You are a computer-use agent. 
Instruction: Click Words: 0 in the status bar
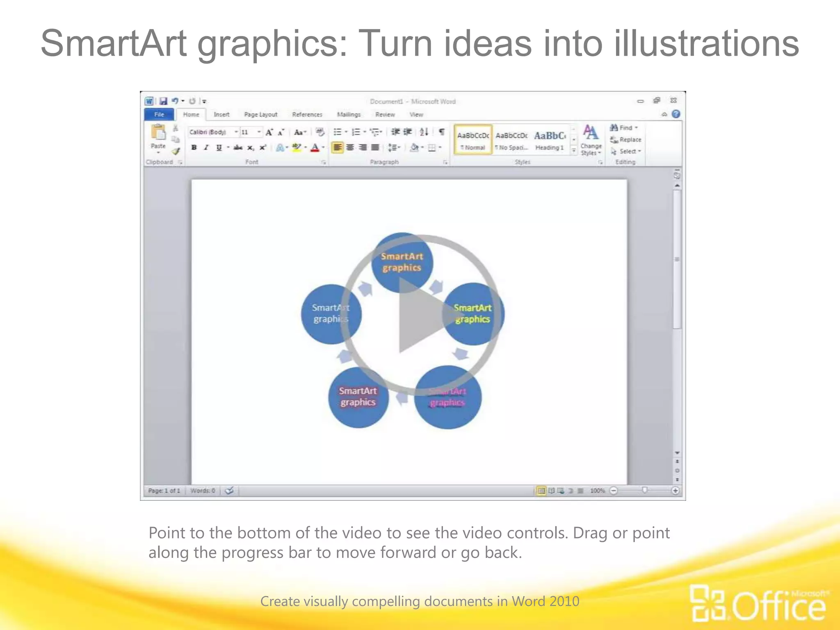pos(203,491)
